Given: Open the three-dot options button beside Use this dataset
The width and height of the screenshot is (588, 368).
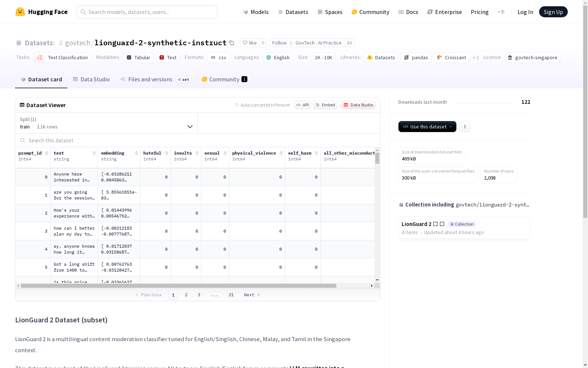Looking at the screenshot, I should click(465, 127).
